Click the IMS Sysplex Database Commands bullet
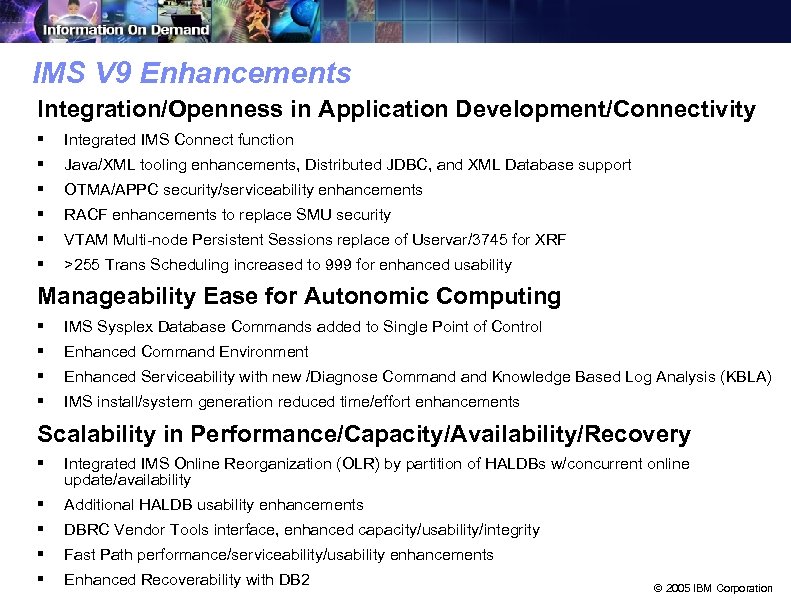Image resolution: width=791 pixels, height=609 pixels. [x=303, y=327]
